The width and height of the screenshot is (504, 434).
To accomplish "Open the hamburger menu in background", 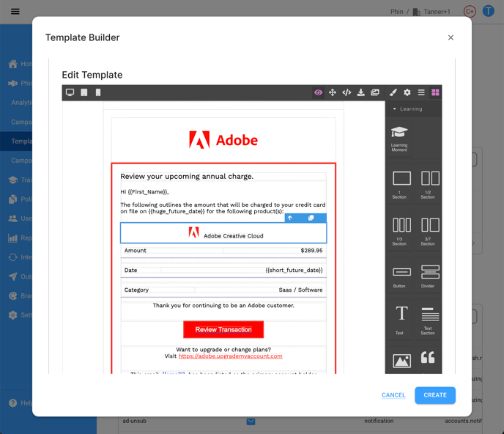I will [15, 12].
